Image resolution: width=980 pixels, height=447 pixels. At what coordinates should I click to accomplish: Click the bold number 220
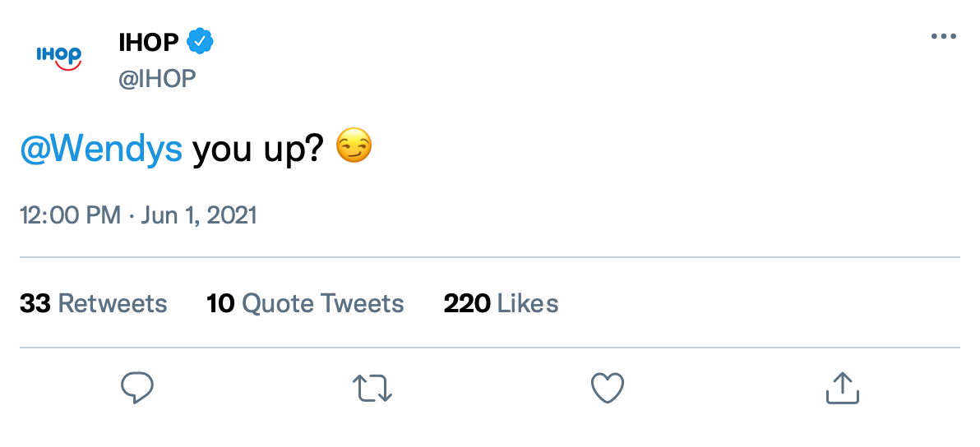coord(467,304)
